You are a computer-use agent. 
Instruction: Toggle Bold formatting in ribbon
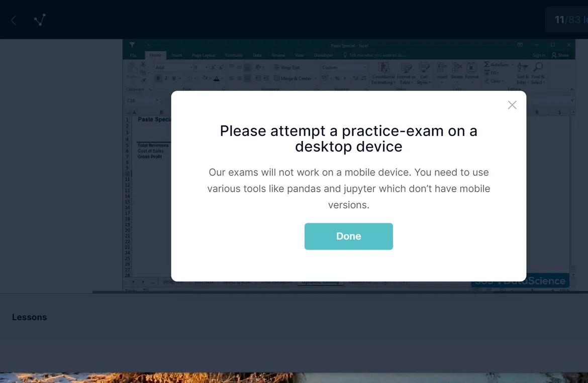[158, 78]
